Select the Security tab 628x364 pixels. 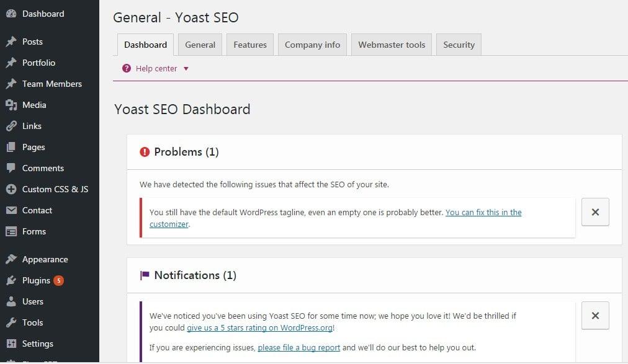coord(459,44)
